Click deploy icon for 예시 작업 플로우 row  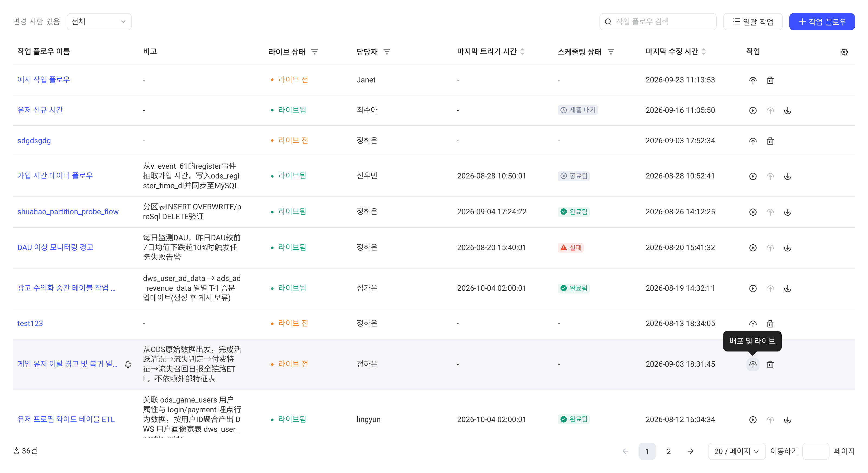point(752,80)
